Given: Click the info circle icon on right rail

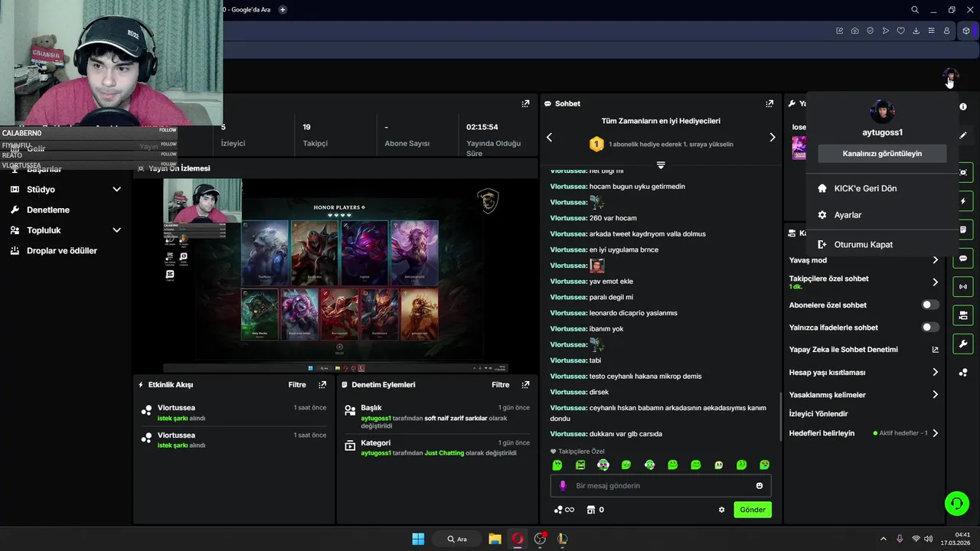Looking at the screenshot, I should pyautogui.click(x=963, y=106).
